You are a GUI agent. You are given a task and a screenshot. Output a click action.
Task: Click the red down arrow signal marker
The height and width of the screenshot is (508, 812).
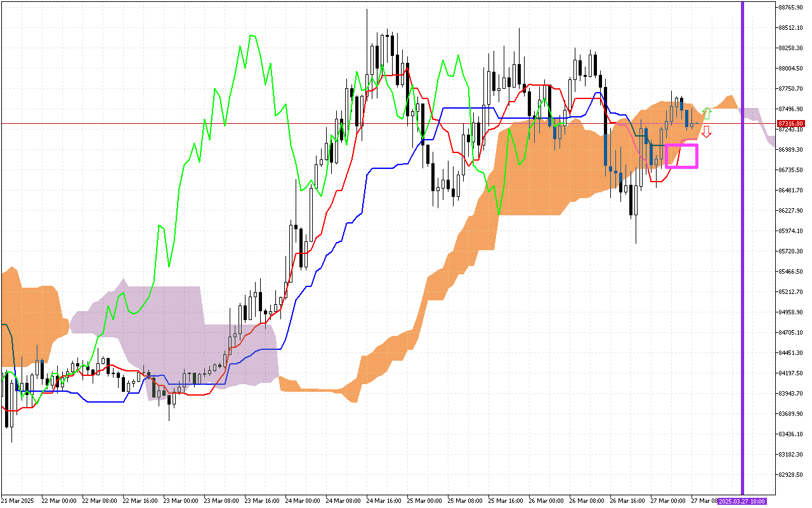pos(706,131)
